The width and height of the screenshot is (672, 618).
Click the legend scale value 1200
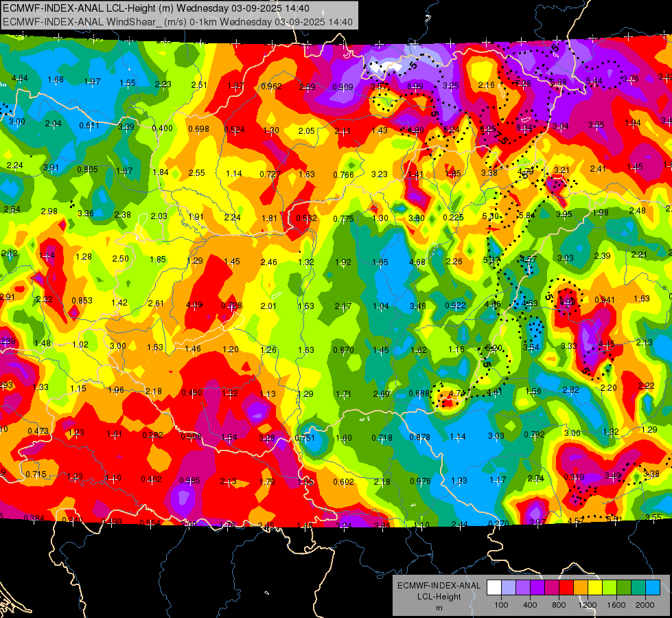[588, 605]
